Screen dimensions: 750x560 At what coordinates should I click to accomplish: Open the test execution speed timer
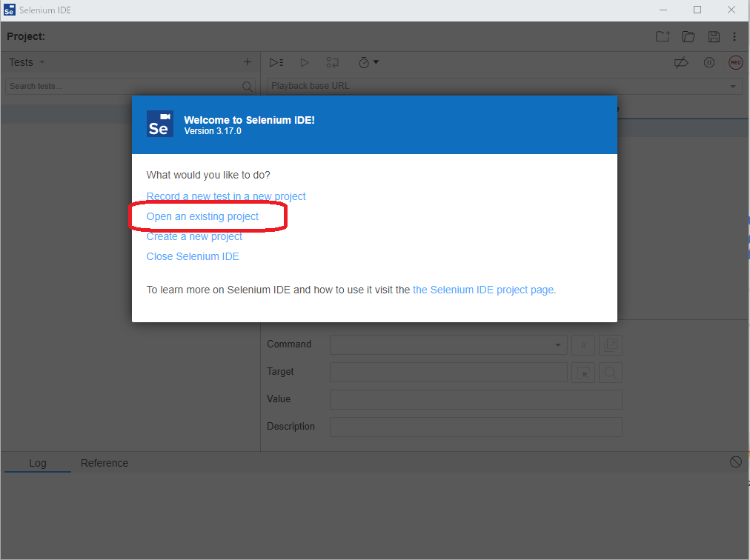point(368,62)
